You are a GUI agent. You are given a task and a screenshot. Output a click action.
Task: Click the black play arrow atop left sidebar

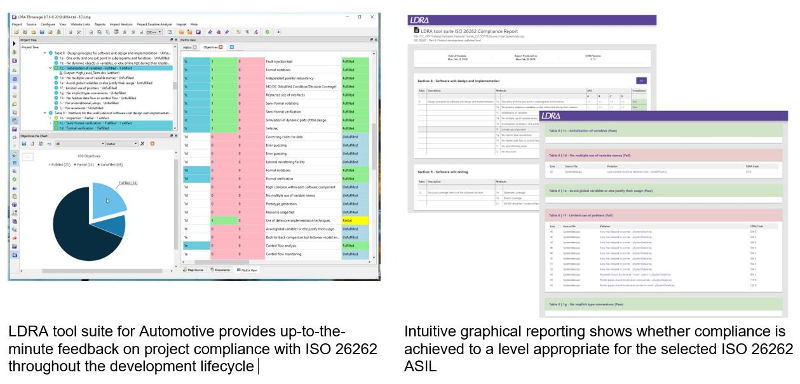point(14,43)
